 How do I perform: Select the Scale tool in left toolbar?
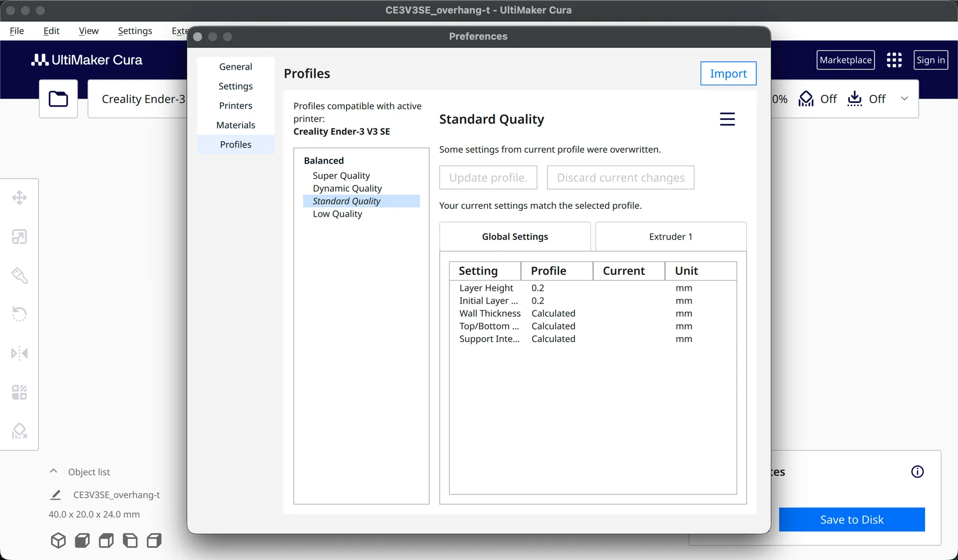coord(19,237)
